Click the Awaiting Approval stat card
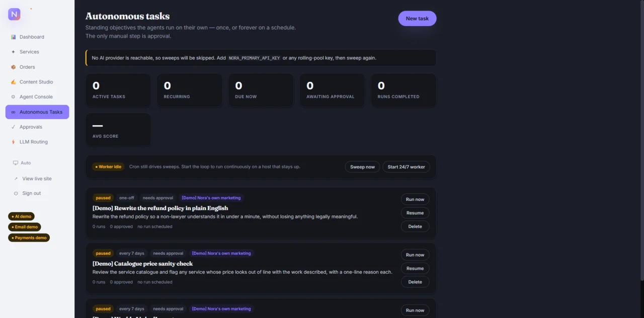Viewport: 644px width, 318px height. (x=332, y=90)
